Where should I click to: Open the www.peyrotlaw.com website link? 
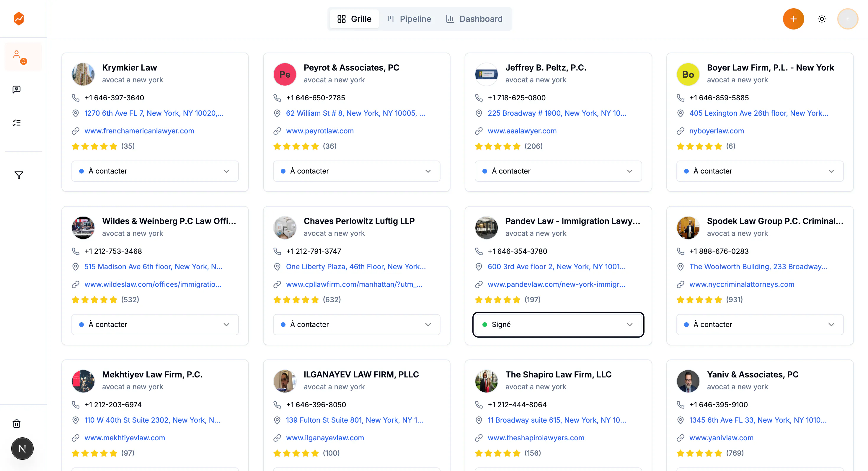[x=320, y=131]
